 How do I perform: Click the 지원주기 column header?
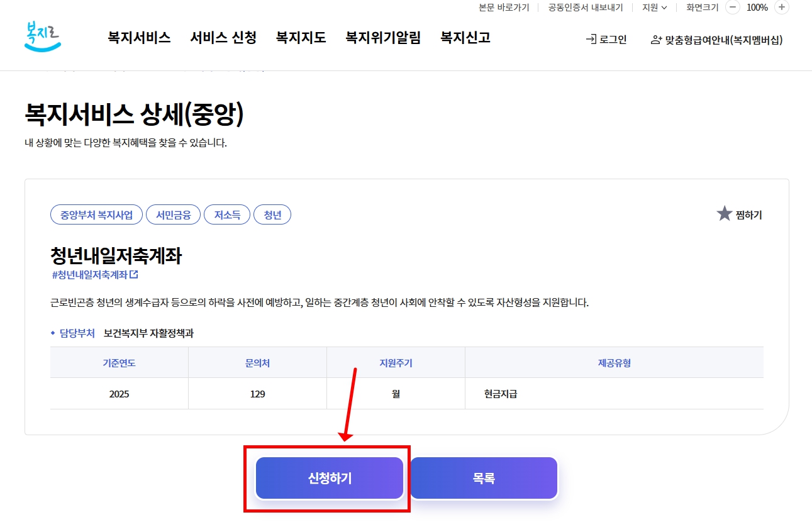[396, 363]
